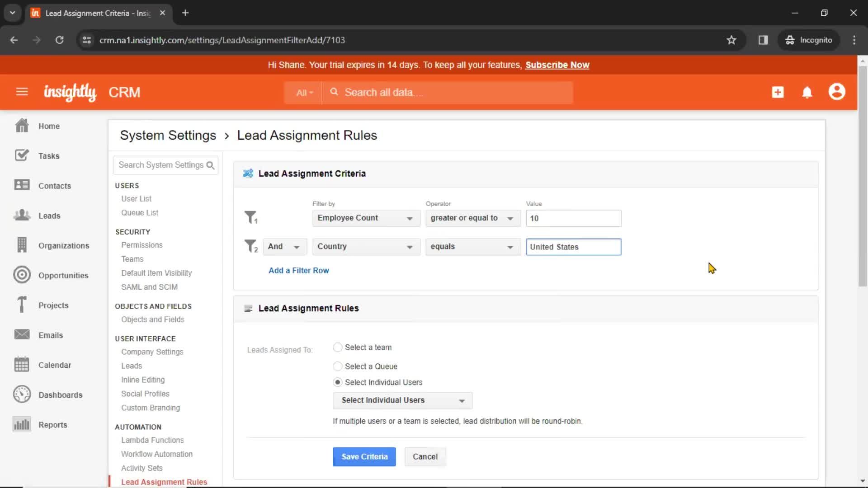Click the Emails envelope icon
Screen dimensions: 868x488
point(22,334)
